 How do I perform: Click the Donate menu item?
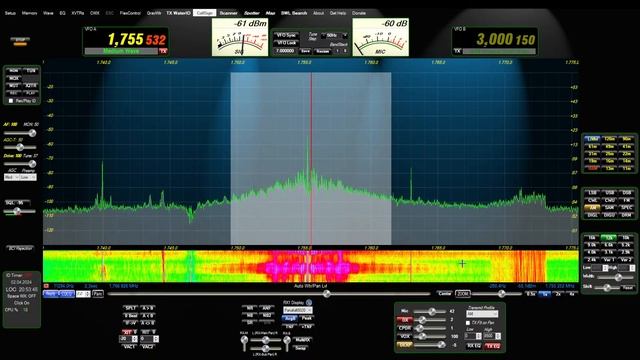click(359, 13)
